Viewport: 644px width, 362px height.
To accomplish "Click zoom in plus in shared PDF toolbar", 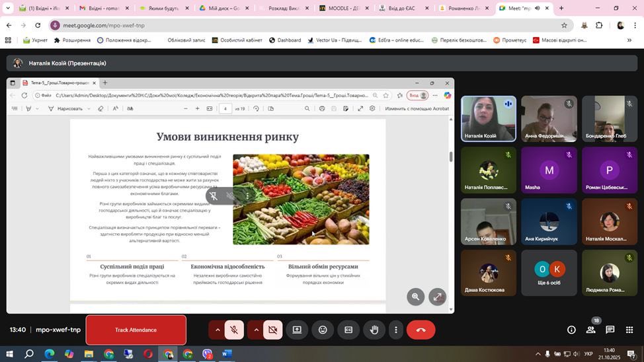I will point(198,109).
